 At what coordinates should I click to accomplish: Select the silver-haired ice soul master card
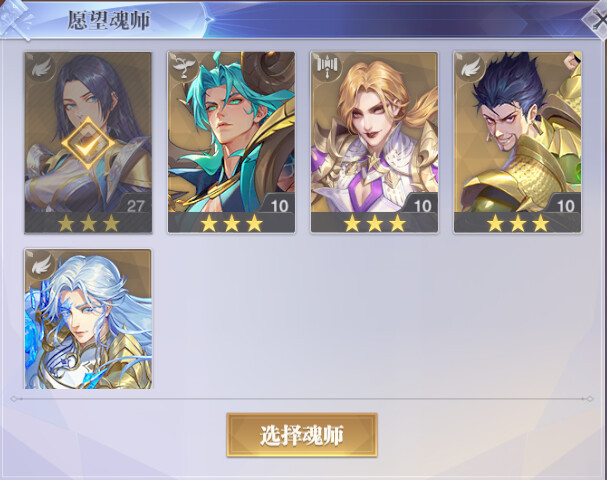(x=88, y=319)
